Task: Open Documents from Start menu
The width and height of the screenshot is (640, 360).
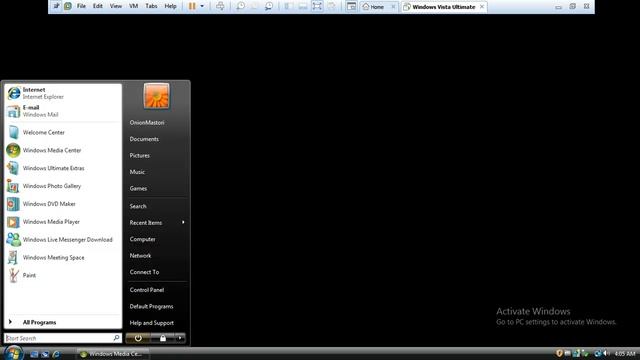Action: tap(144, 139)
